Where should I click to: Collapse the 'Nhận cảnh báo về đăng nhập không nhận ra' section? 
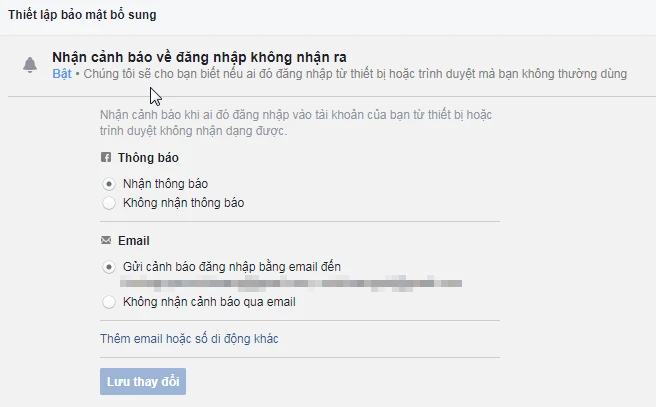pos(203,57)
